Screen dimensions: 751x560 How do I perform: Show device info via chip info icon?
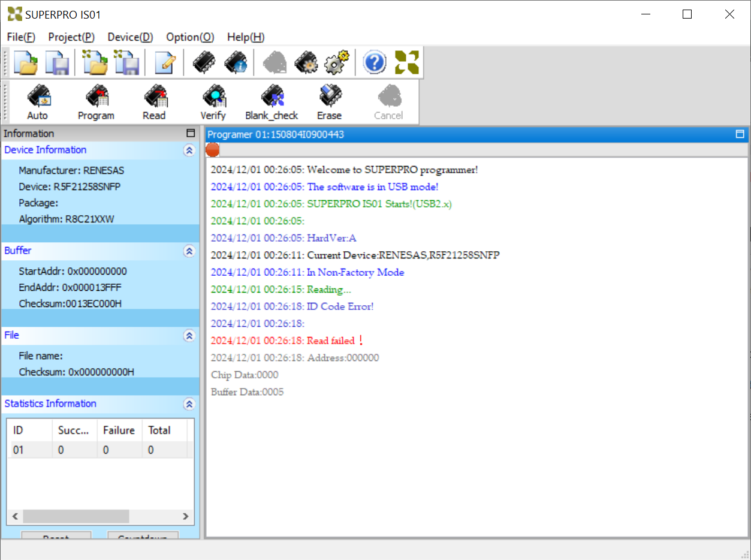point(236,62)
